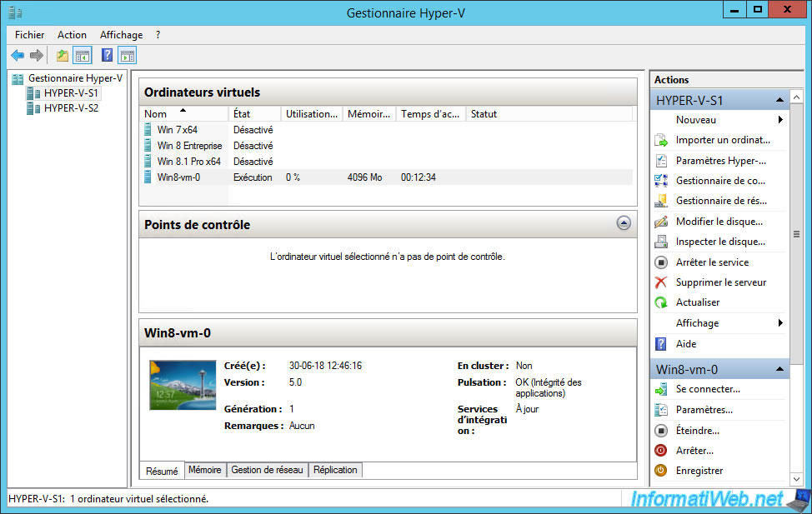This screenshot has width=812, height=514.
Task: Open the Affichage menu in menu bar
Action: pyautogui.click(x=121, y=35)
